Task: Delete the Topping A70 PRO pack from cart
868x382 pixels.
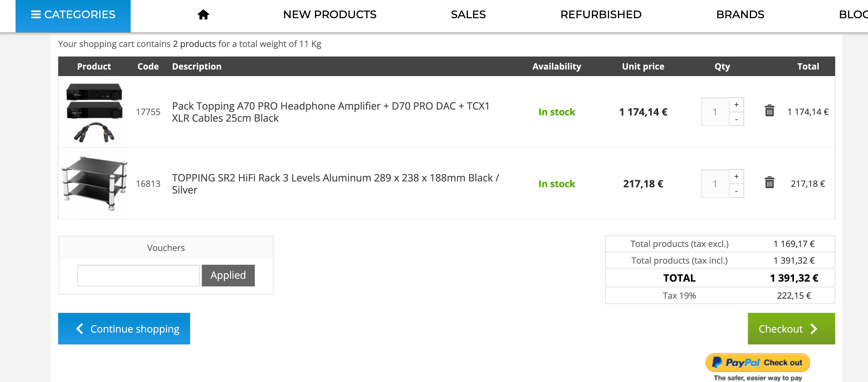Action: pyautogui.click(x=769, y=111)
